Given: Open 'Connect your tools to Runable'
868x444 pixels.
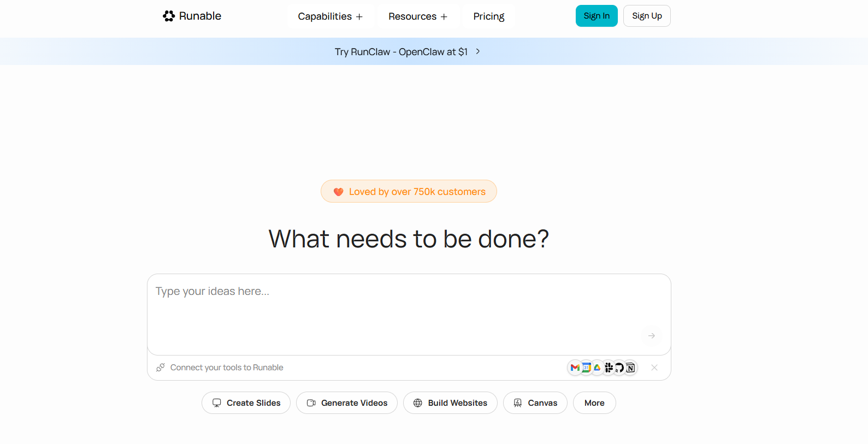Looking at the screenshot, I should coord(227,368).
